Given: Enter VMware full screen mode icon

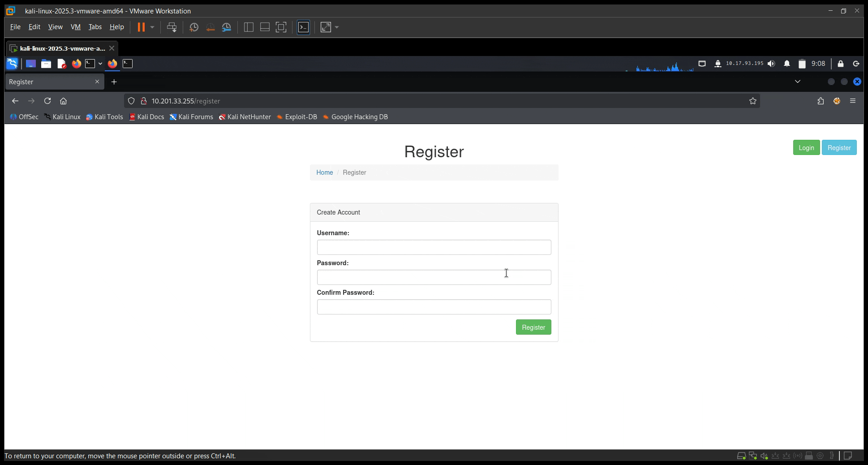Looking at the screenshot, I should [281, 27].
